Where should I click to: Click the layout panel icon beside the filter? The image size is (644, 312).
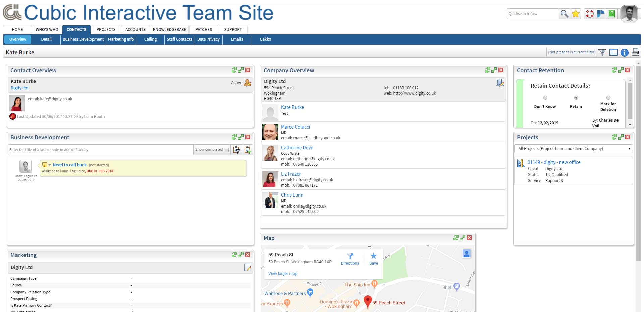point(613,52)
